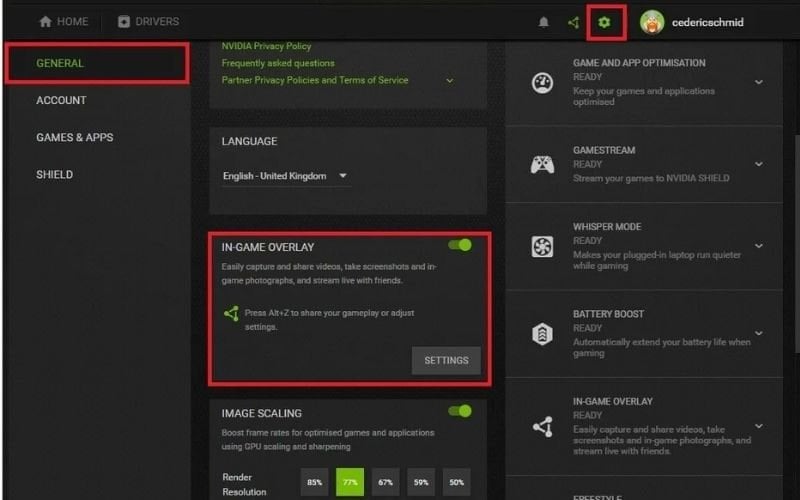Set render resolution to 50%
This screenshot has width=800, height=500.
(x=457, y=482)
